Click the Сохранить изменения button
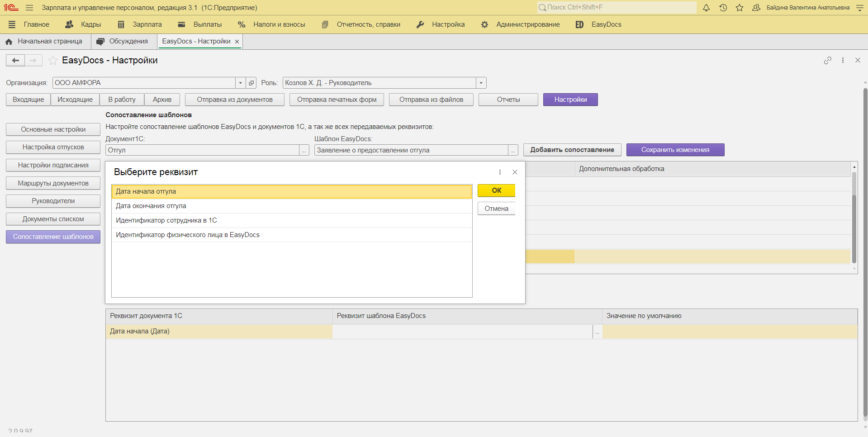The height and width of the screenshot is (437, 868). click(x=675, y=150)
